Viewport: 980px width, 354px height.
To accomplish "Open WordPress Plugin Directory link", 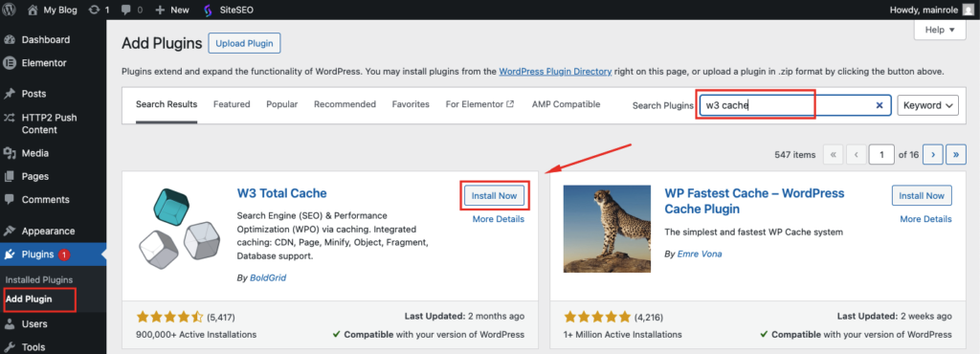I will point(555,71).
